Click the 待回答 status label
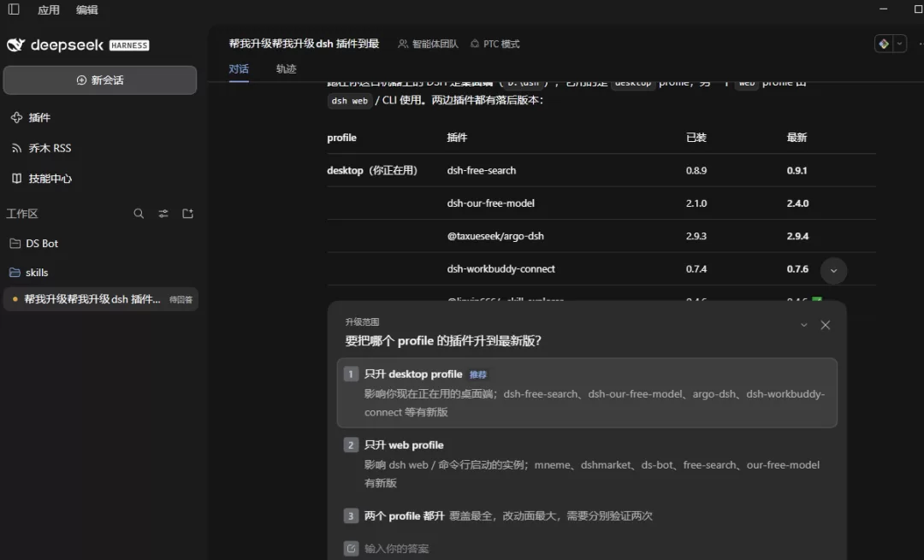The image size is (924, 560). (x=181, y=300)
